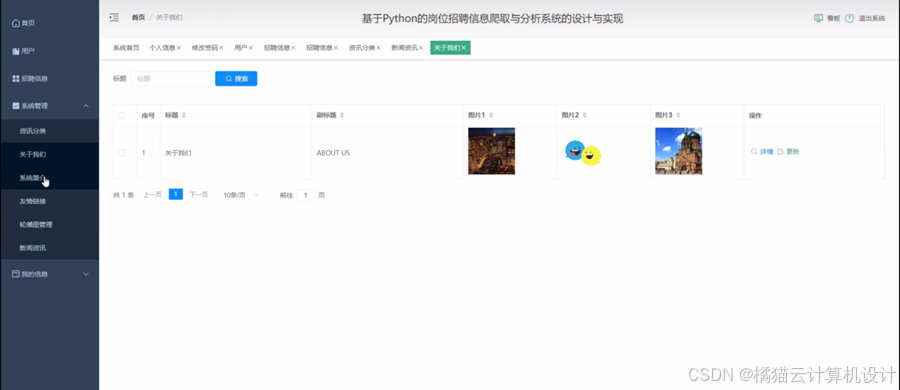Sort the table by 标题 column arrows
The height and width of the screenshot is (390, 900).
(x=184, y=115)
